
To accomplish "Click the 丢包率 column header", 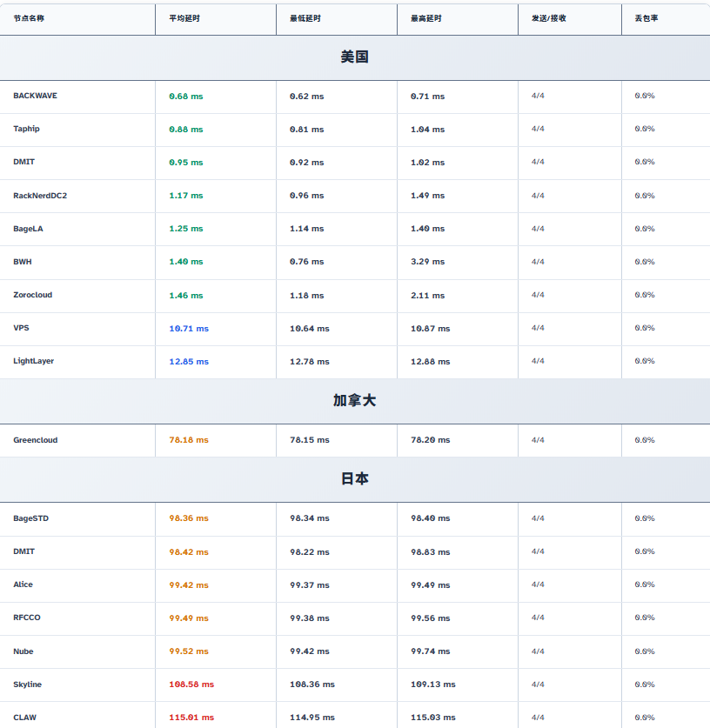I will coord(646,18).
